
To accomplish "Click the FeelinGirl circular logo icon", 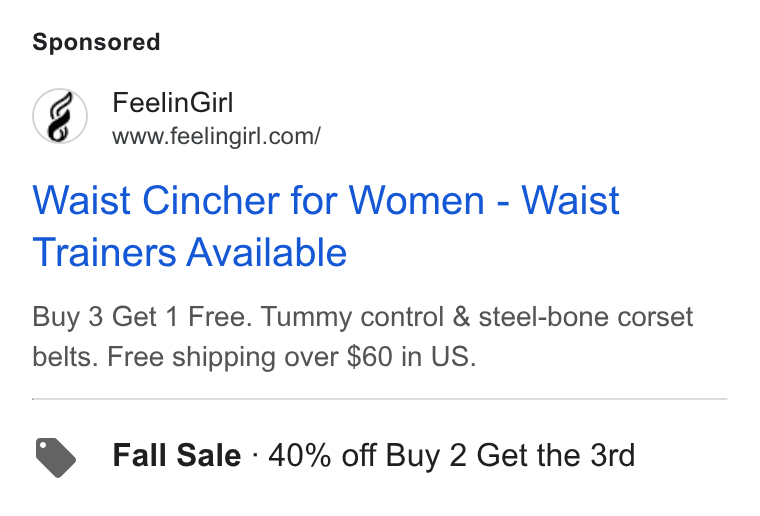I will (x=60, y=116).
